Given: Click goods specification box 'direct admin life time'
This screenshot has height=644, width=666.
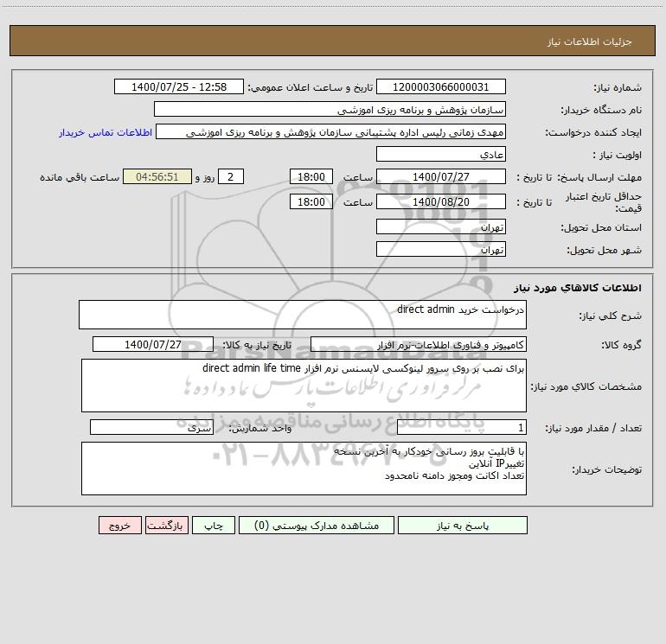Looking at the screenshot, I should 304,386.
